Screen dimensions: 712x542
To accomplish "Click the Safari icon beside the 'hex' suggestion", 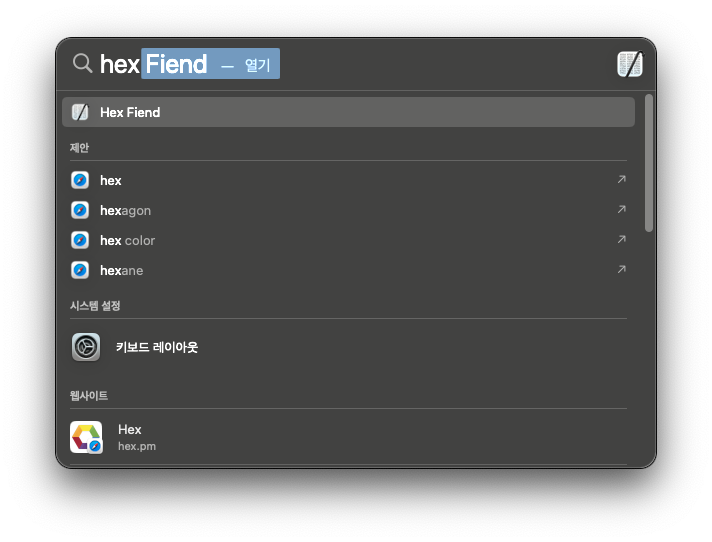I will 80,180.
